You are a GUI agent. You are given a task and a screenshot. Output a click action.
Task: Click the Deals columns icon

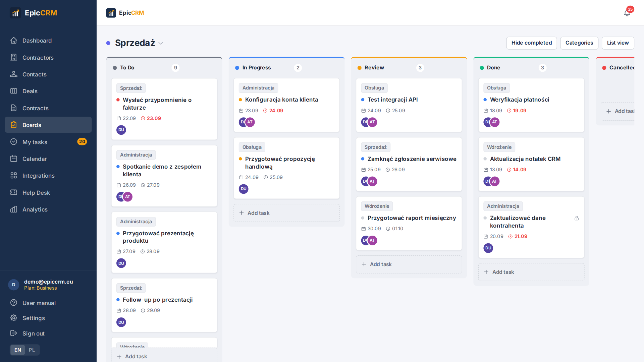click(14, 91)
